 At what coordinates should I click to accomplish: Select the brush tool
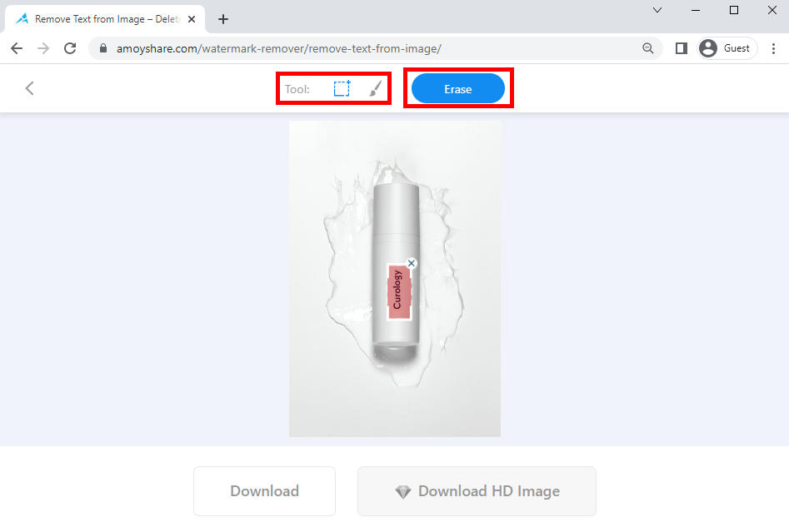click(376, 88)
